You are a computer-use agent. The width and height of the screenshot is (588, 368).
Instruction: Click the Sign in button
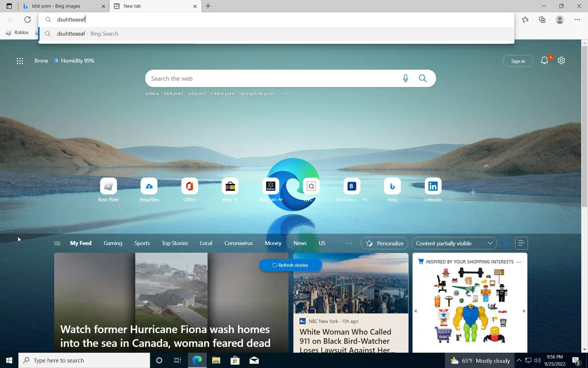pyautogui.click(x=518, y=61)
